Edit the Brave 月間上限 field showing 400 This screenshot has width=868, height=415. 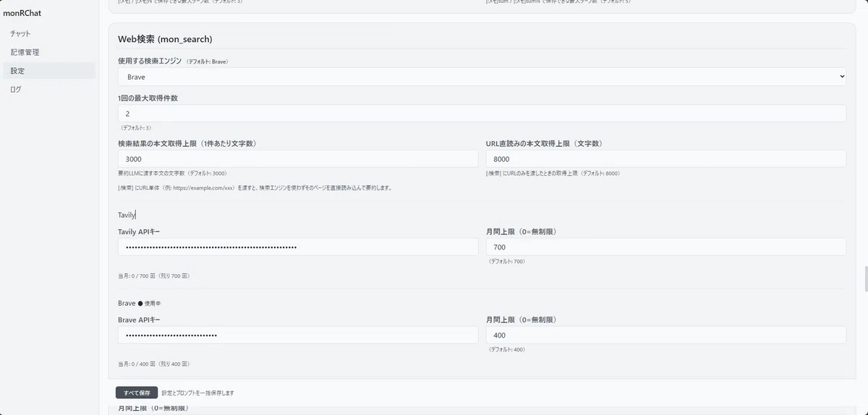[665, 335]
